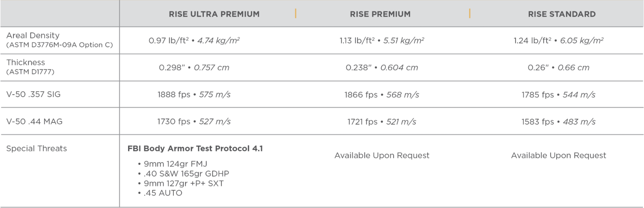Click the .45 AUTO bullet item
Image resolution: width=644 pixels, height=208 pixels.
tap(160, 193)
